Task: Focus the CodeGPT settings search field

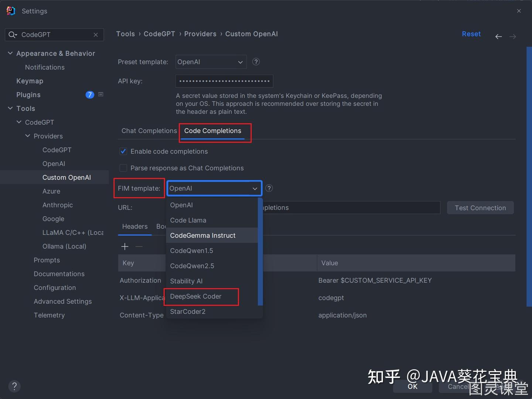Action: pyautogui.click(x=54, y=35)
